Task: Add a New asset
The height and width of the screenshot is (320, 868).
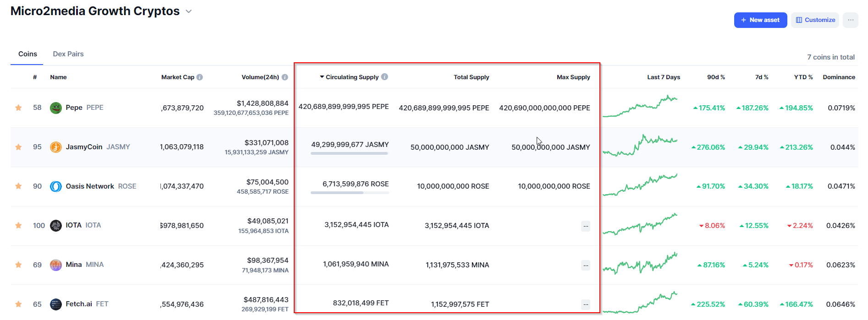Action: tap(760, 20)
